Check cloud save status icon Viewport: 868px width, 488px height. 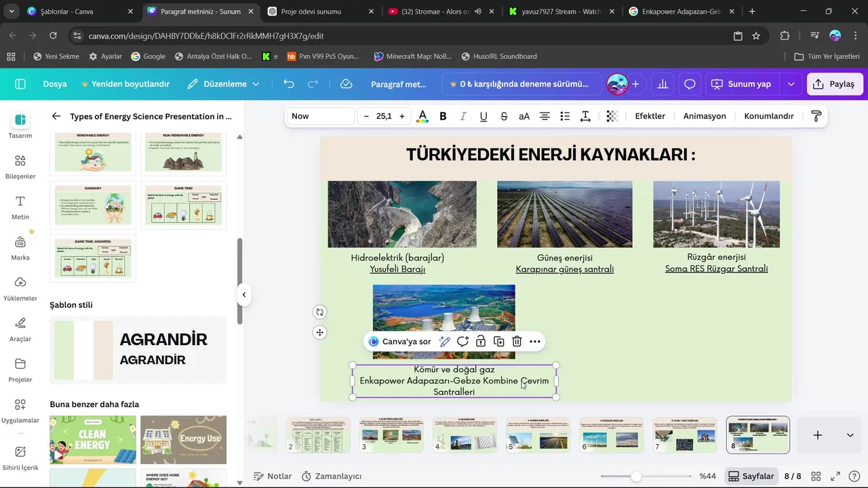click(x=346, y=84)
